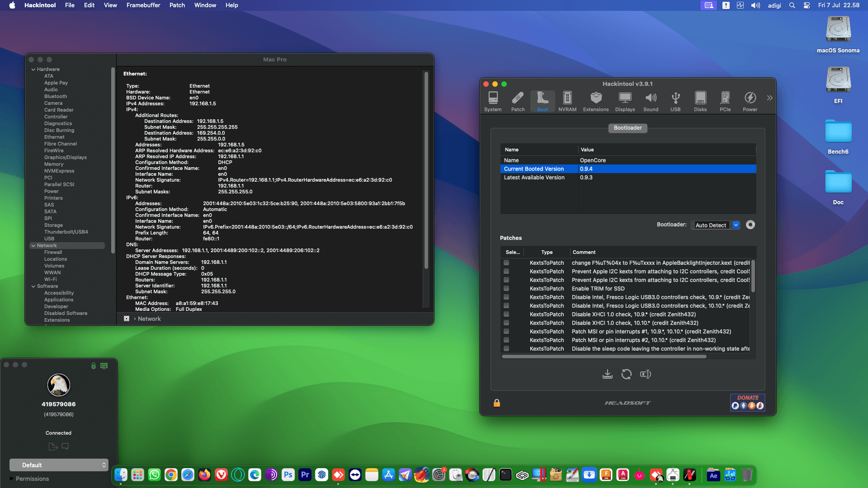Click the green lock icon in AnyDesk window
The image size is (868, 488).
click(94, 366)
